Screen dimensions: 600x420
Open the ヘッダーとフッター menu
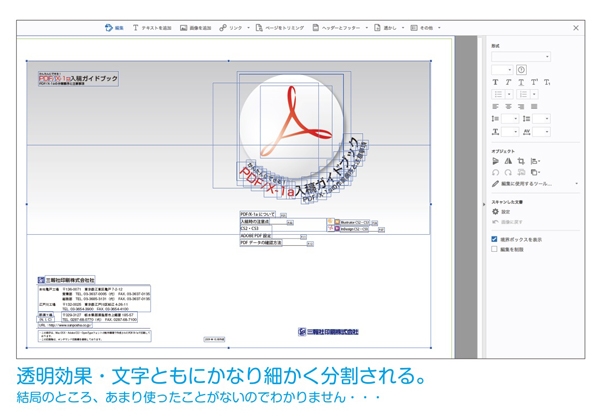[x=340, y=28]
